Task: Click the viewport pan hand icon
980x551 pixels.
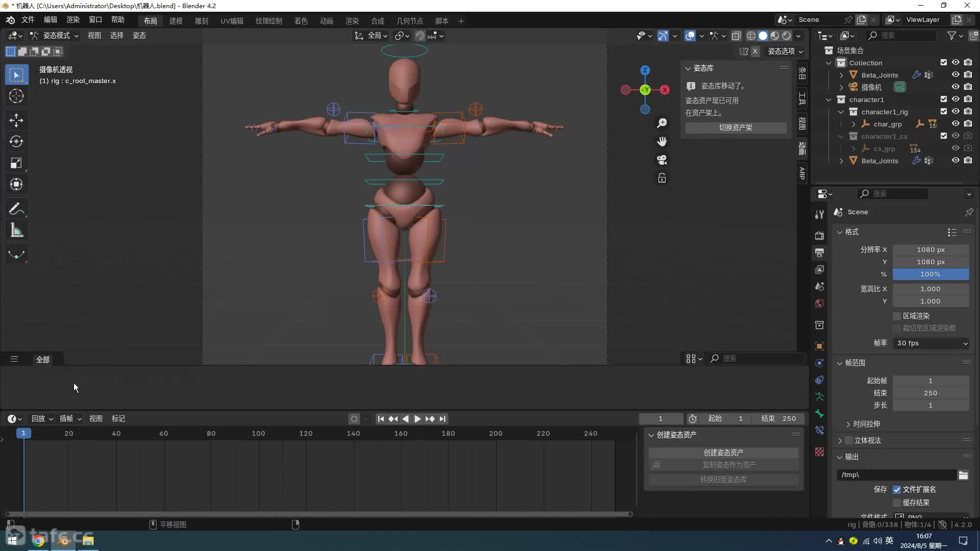Action: (x=662, y=141)
